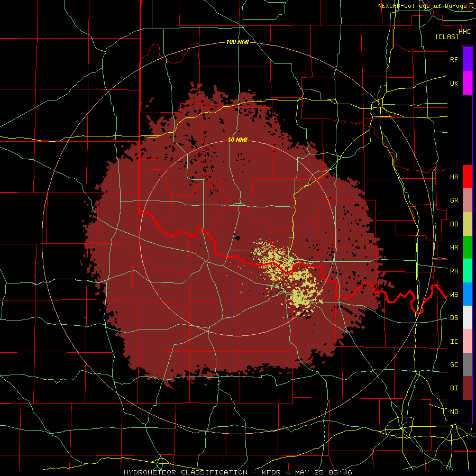The height and width of the screenshot is (476, 476).
Task: Click the black radar site dot
Action: [237, 237]
